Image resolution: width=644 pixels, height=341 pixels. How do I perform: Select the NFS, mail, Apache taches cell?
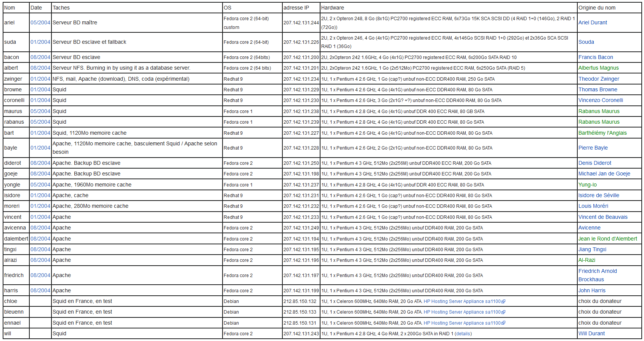[x=137, y=79]
